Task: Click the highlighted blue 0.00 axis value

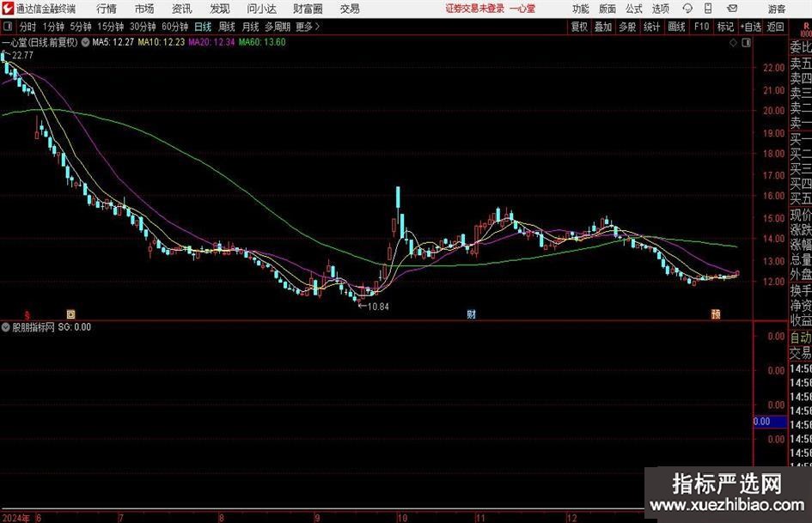Action: pyautogui.click(x=770, y=422)
